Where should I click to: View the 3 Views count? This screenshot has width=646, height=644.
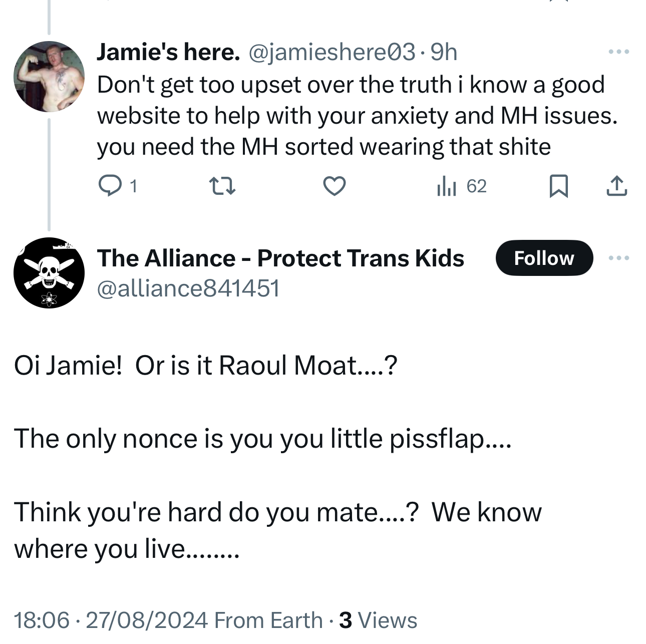378,620
